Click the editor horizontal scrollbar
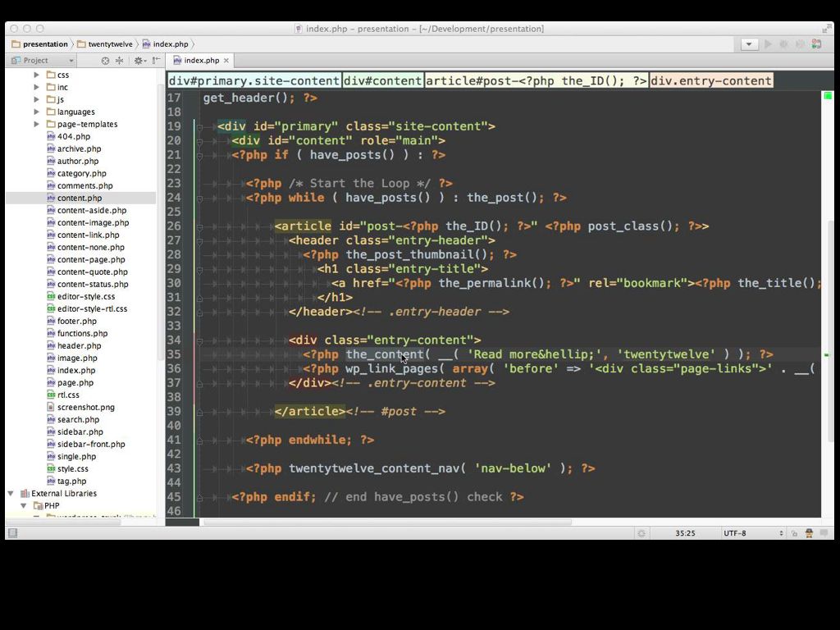The image size is (840, 630). click(386, 522)
